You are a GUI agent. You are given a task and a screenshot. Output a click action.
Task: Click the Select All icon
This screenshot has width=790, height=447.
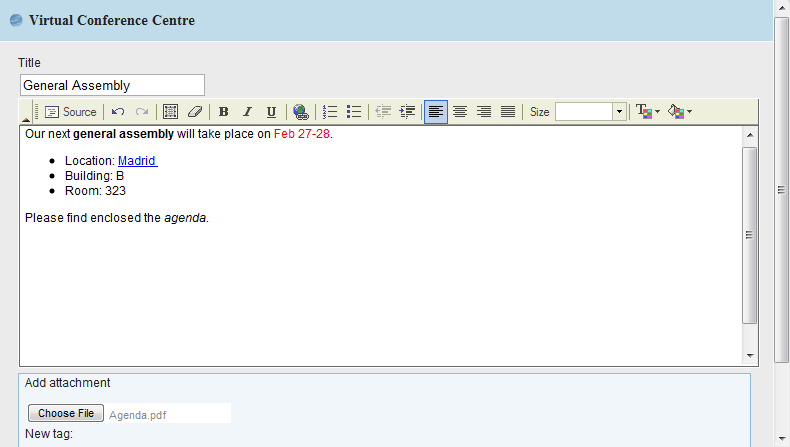[x=171, y=112]
